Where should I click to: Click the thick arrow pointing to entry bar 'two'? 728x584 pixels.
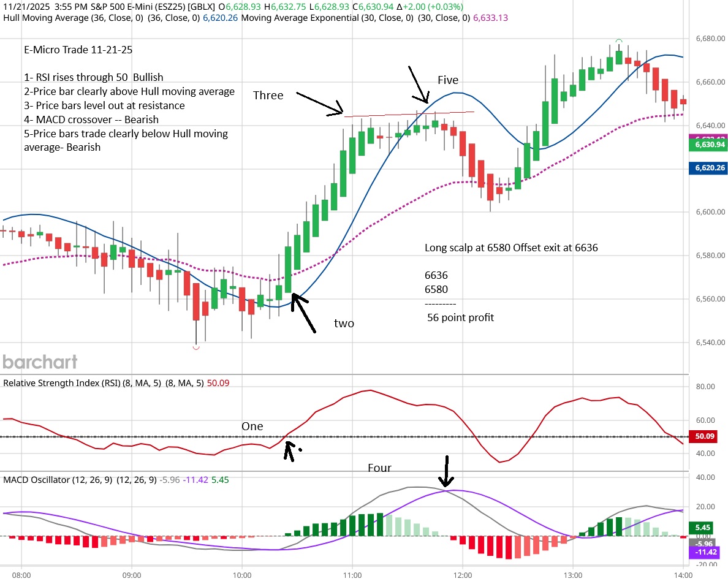tap(303, 313)
